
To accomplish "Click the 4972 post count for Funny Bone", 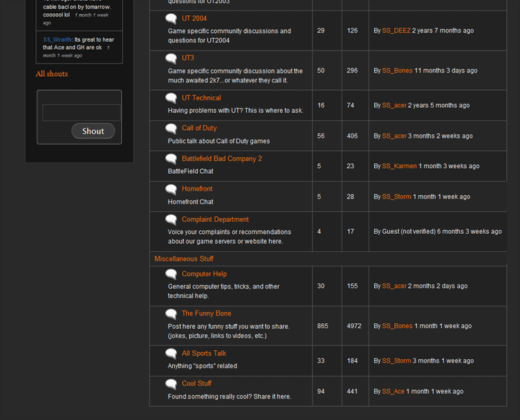I will pos(354,326).
